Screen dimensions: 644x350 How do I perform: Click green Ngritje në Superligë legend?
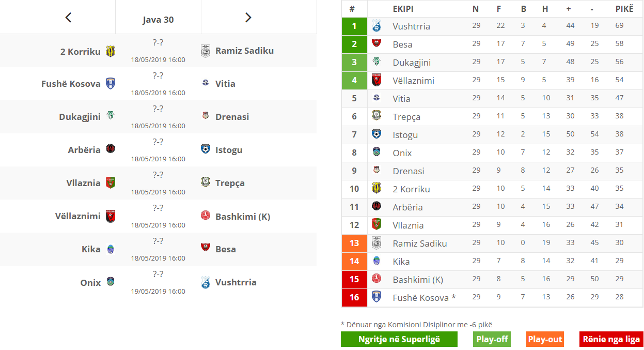click(399, 339)
